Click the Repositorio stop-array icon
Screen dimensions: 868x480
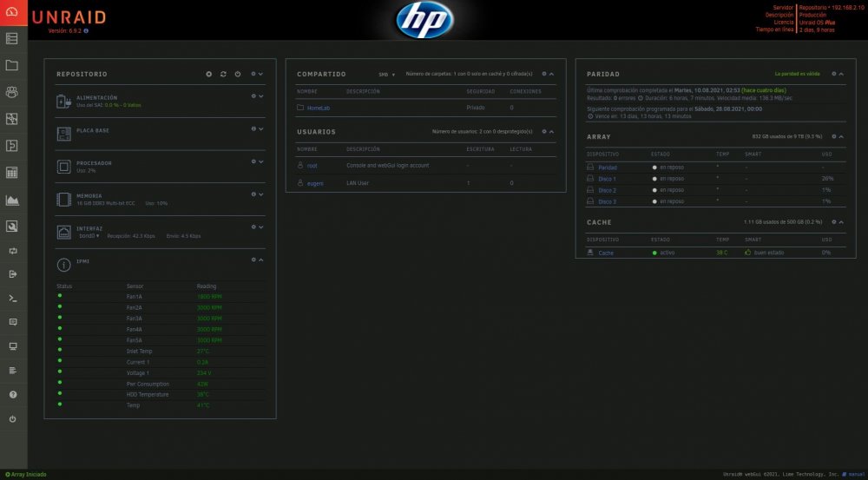click(x=208, y=74)
